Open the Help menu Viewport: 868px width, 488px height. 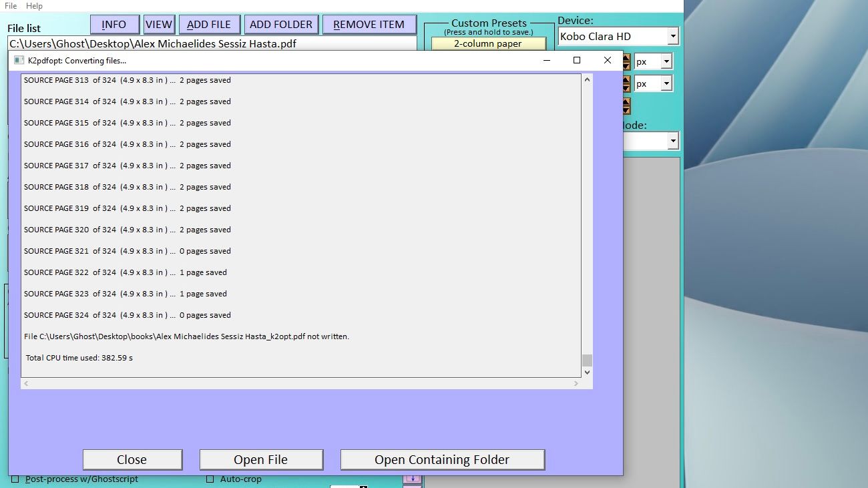click(x=34, y=6)
